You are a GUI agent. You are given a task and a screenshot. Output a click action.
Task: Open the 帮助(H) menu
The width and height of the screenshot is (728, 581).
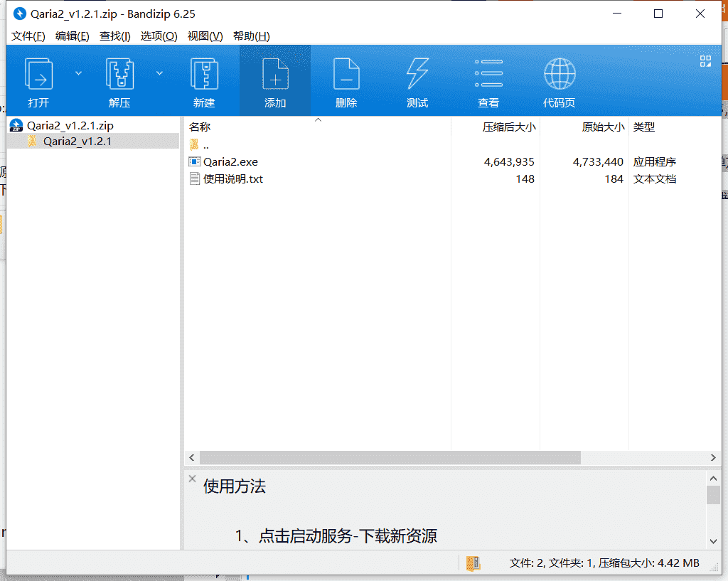pos(251,36)
